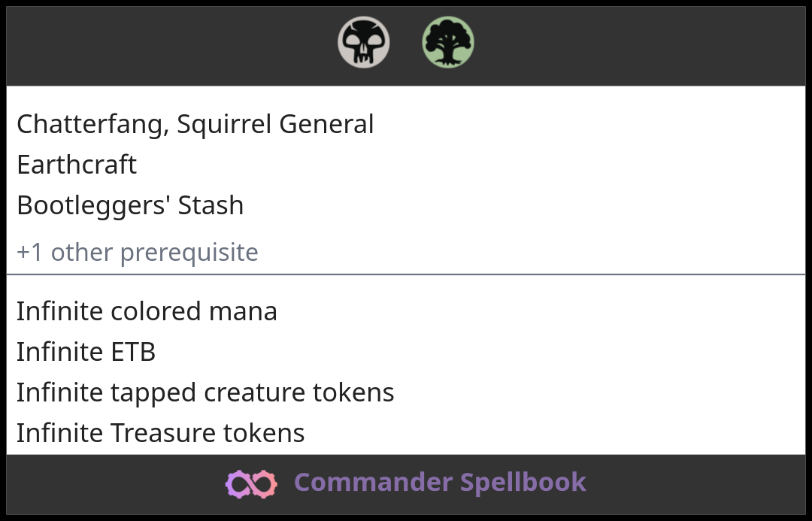Viewport: 812px width, 521px height.
Task: Click the dark header bar between mana icons
Action: pos(406,43)
